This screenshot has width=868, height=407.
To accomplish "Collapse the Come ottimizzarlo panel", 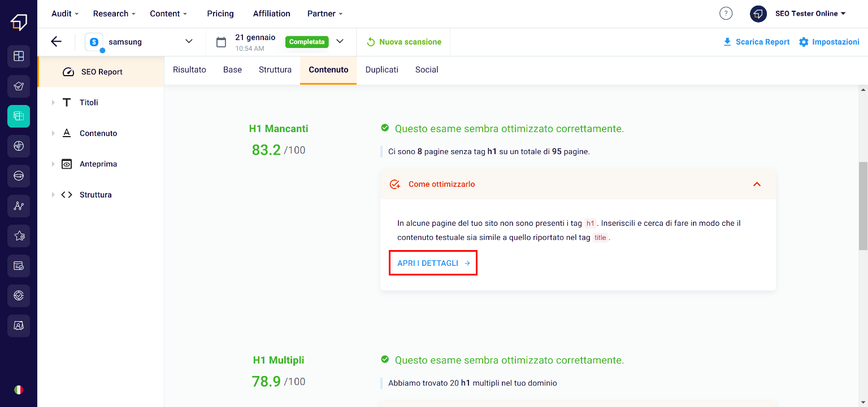I will coord(757,184).
